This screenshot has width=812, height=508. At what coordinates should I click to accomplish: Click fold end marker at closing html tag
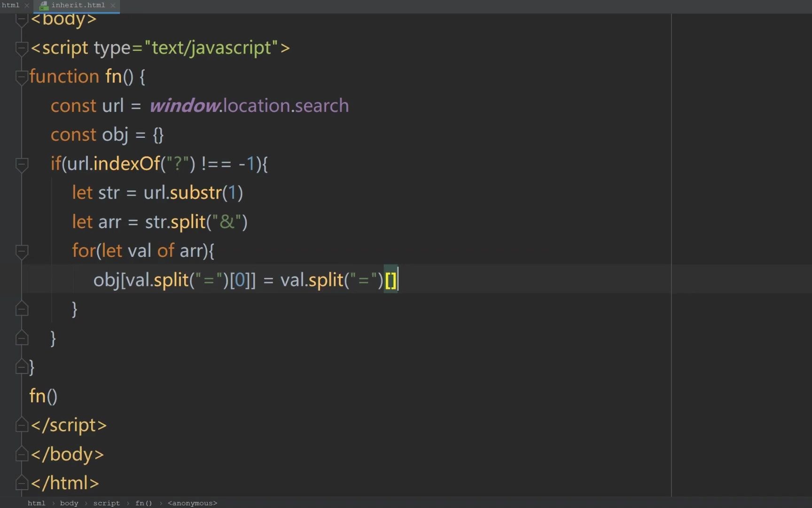(x=21, y=483)
